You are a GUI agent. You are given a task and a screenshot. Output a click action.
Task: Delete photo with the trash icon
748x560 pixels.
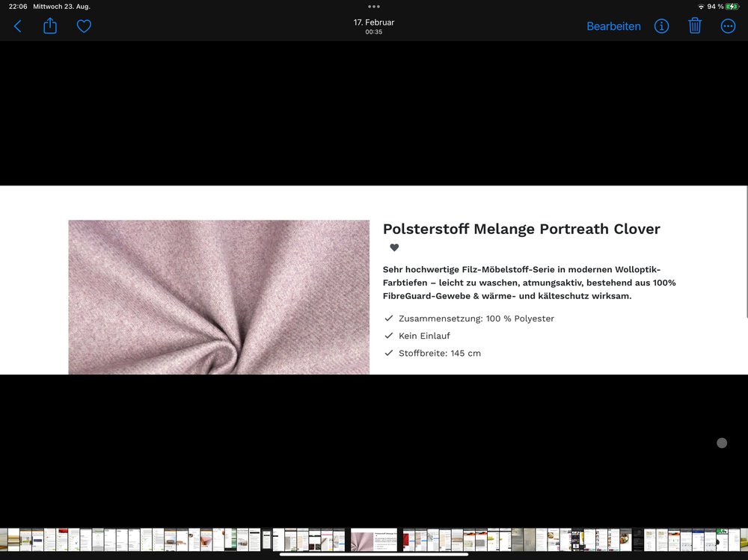point(695,25)
